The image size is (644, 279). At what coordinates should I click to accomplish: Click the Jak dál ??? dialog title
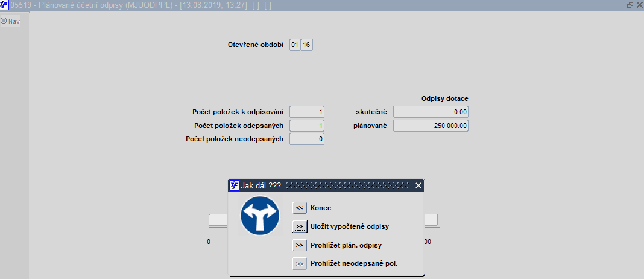coord(261,185)
